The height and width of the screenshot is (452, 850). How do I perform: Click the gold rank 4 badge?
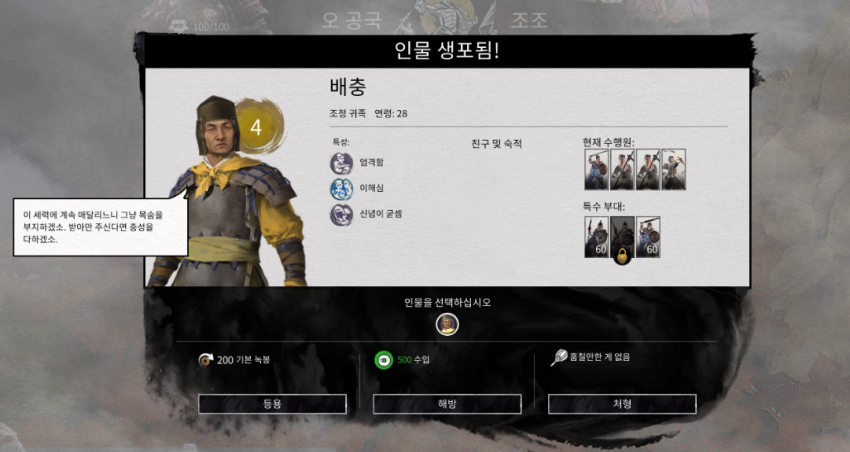(x=259, y=126)
